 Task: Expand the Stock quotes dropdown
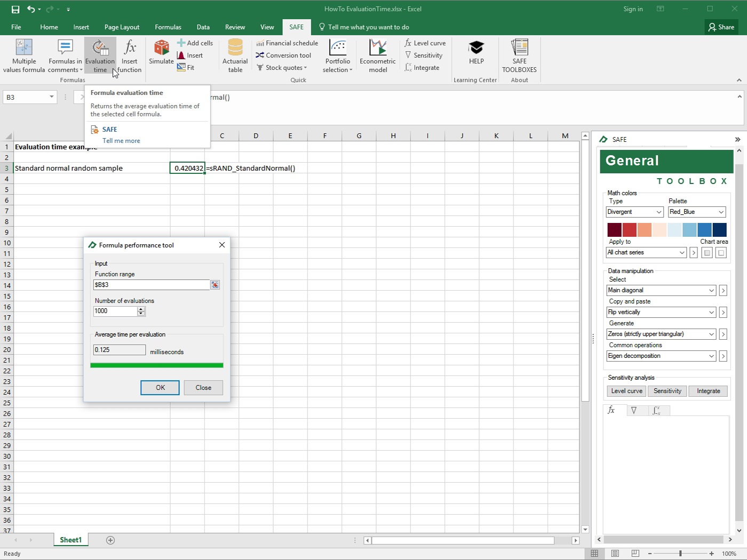coord(282,68)
